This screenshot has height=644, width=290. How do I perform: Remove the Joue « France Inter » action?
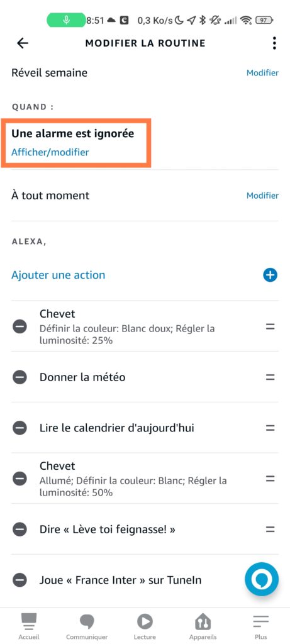[x=20, y=580]
